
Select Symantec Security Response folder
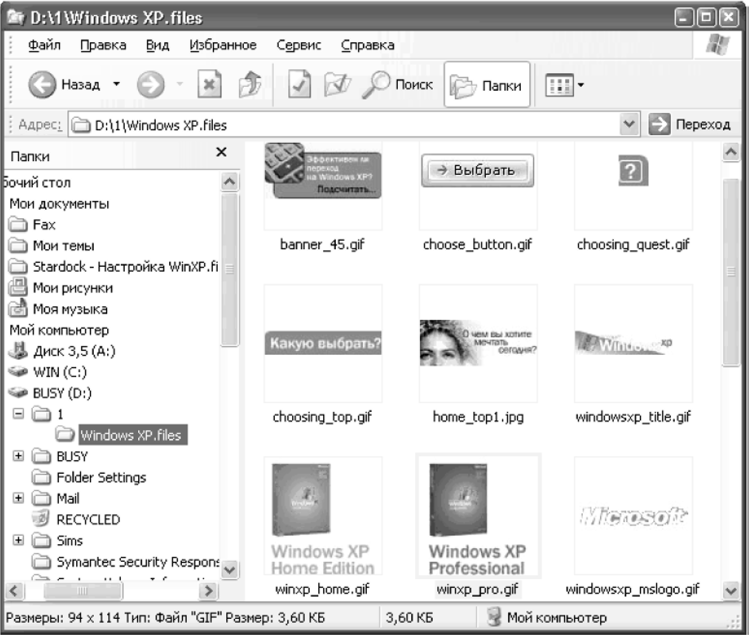(125, 562)
